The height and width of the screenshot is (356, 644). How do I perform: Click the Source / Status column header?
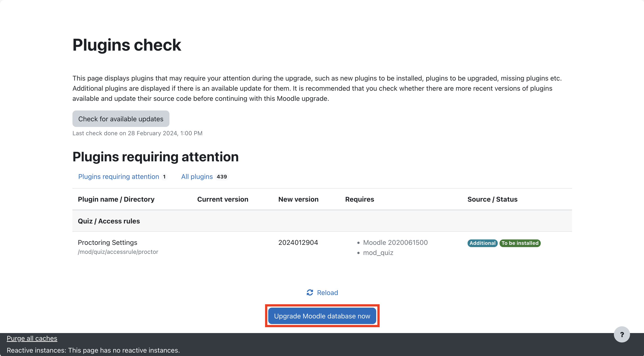492,199
